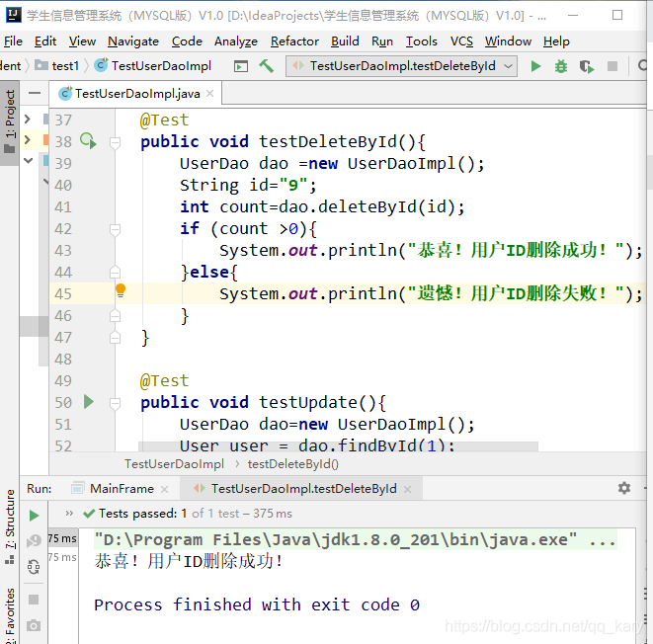653x644 pixels.
Task: Click the Stop icon in Run panel
Action: [34, 599]
